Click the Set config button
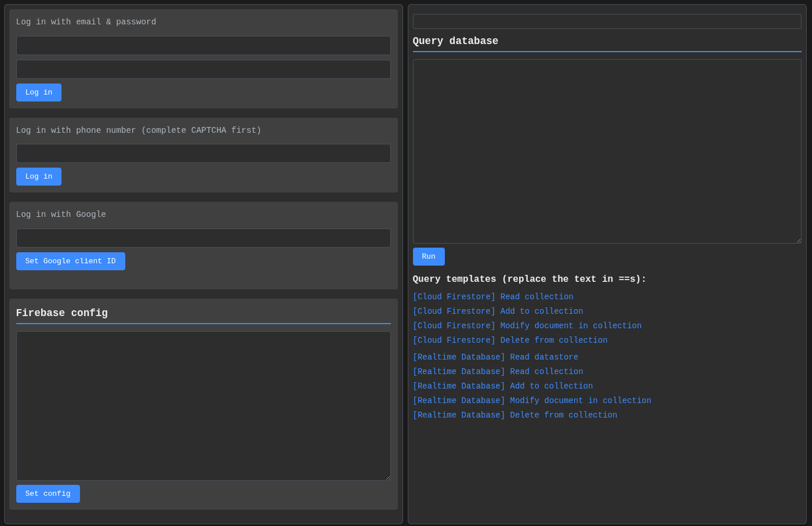This screenshot has width=812, height=526. point(48,494)
